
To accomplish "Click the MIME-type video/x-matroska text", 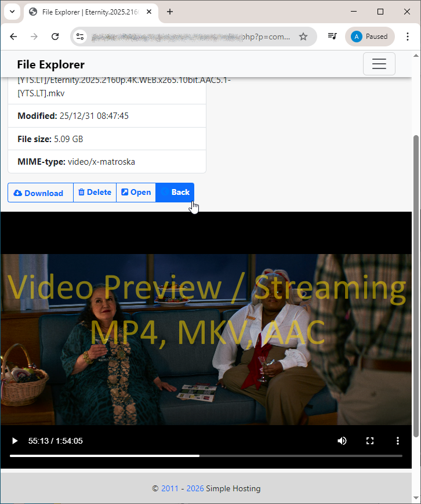I will pyautogui.click(x=76, y=162).
